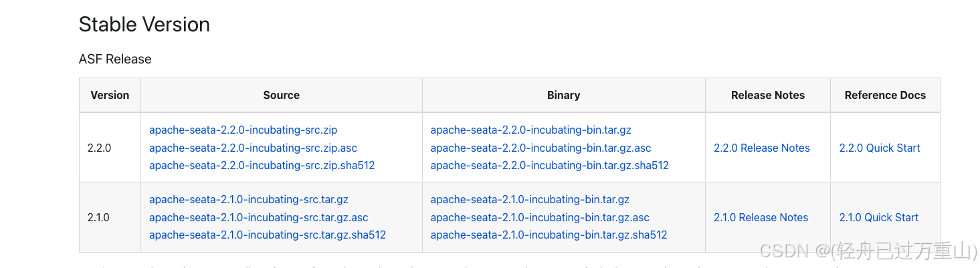The height and width of the screenshot is (268, 980).
Task: Open apache-seata-2.1.0-incubating-bin.tar.gz.asc link
Action: [x=540, y=217]
